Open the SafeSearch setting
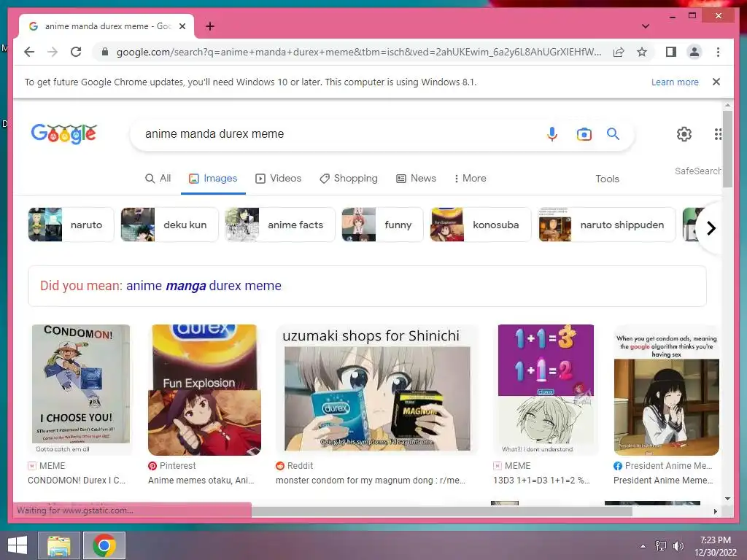747x560 pixels. pyautogui.click(x=697, y=171)
